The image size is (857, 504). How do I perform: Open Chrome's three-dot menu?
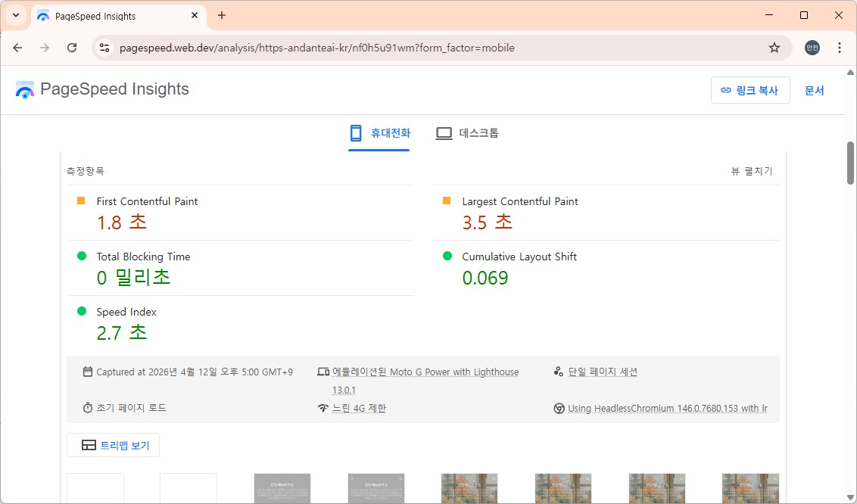839,47
